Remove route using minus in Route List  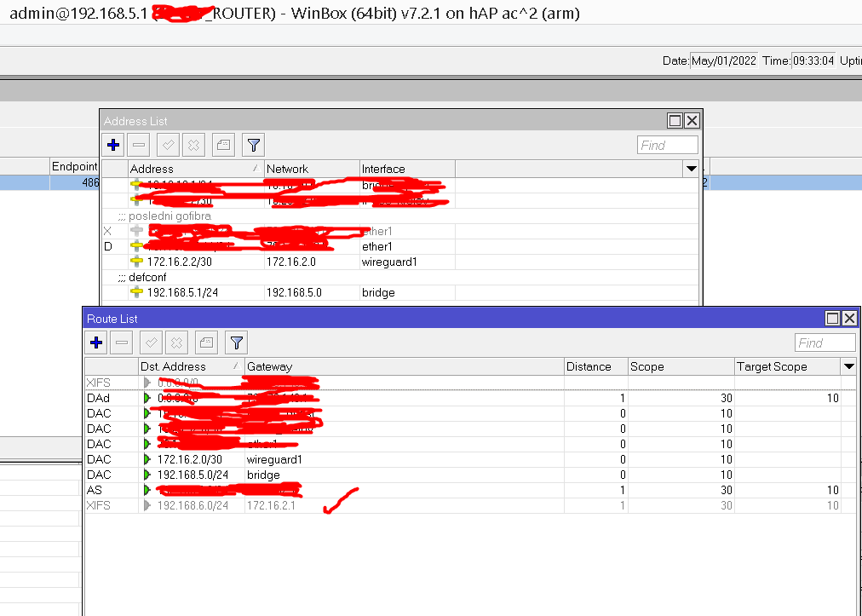(x=122, y=343)
